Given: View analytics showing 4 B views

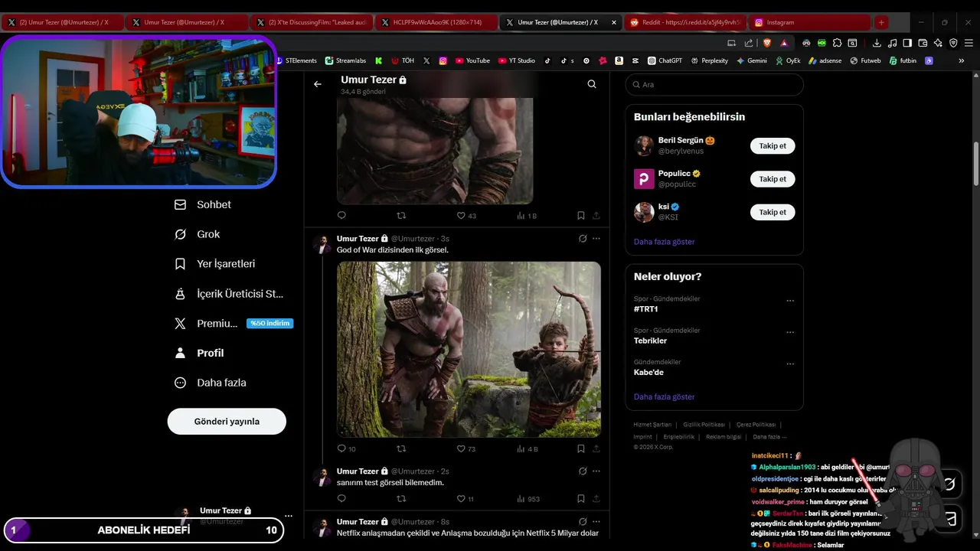Looking at the screenshot, I should 528,449.
